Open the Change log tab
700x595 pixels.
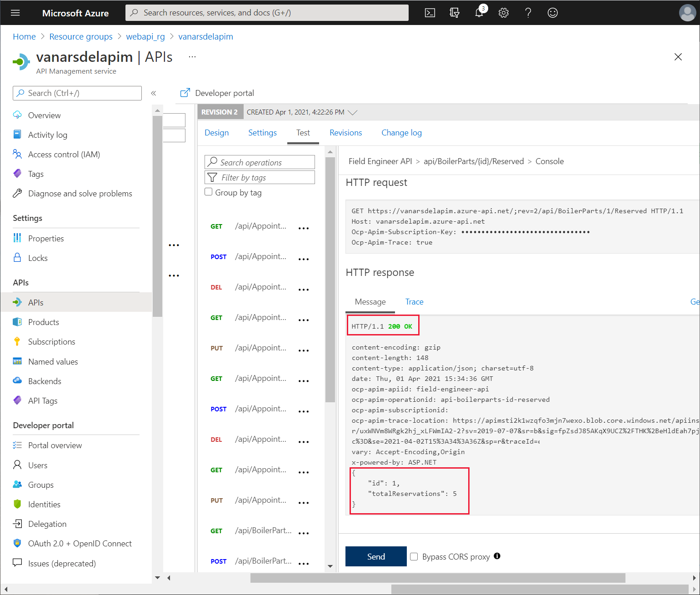(401, 133)
